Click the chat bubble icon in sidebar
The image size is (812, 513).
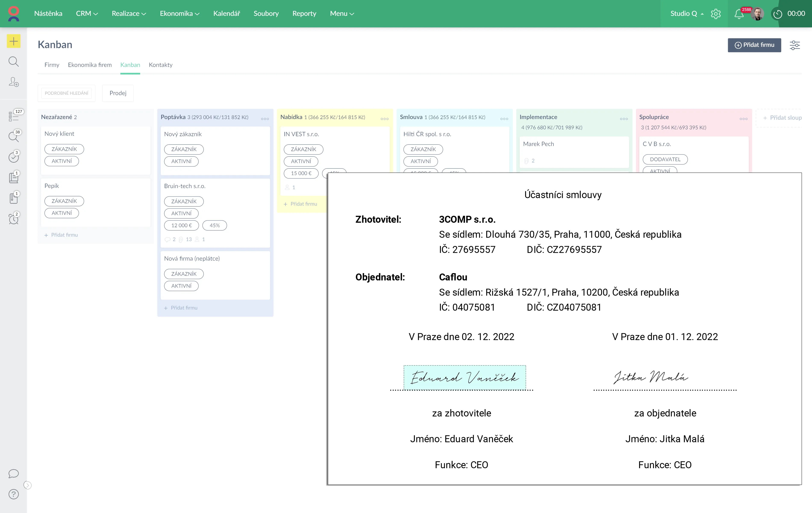(13, 473)
